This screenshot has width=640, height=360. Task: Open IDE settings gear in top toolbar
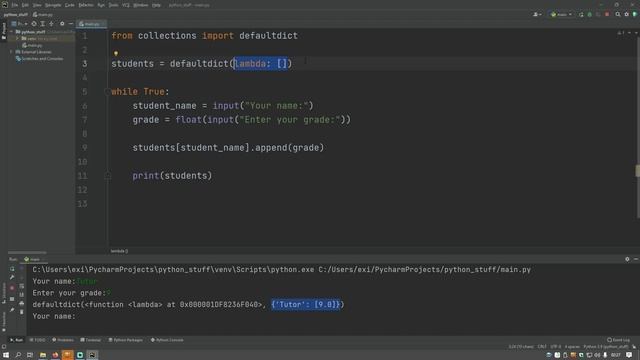pos(627,14)
